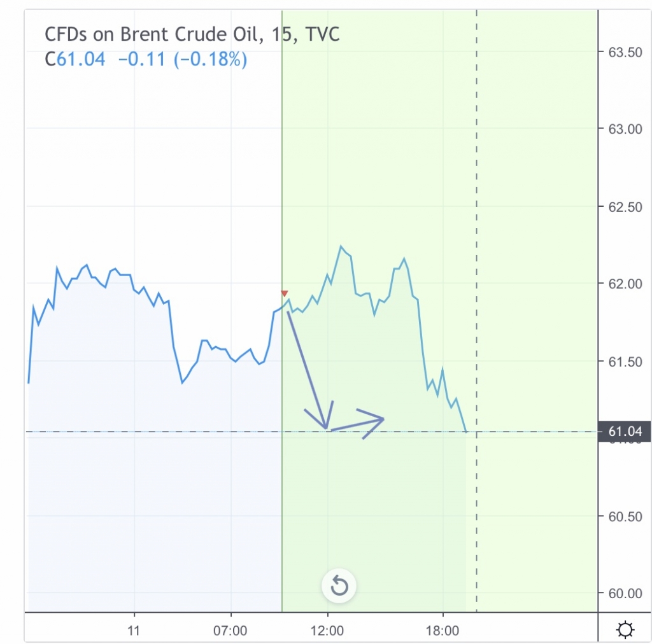Click the 07:00 time axis label
The height and width of the screenshot is (644, 652).
230,631
